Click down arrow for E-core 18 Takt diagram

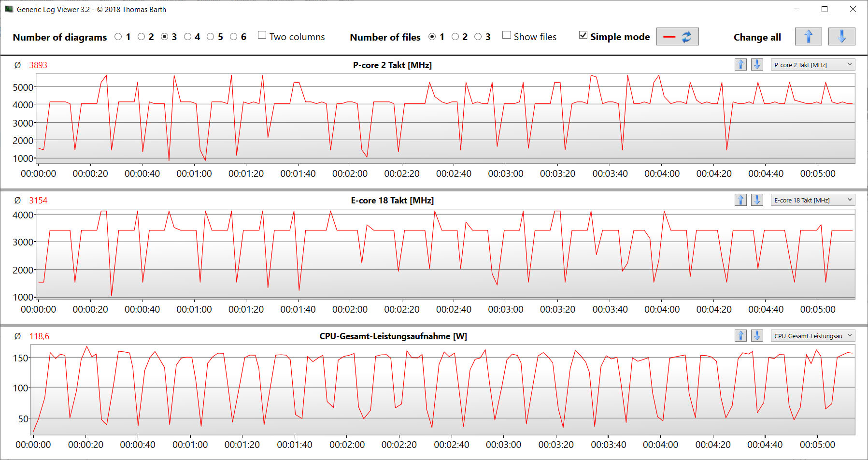[x=757, y=200]
